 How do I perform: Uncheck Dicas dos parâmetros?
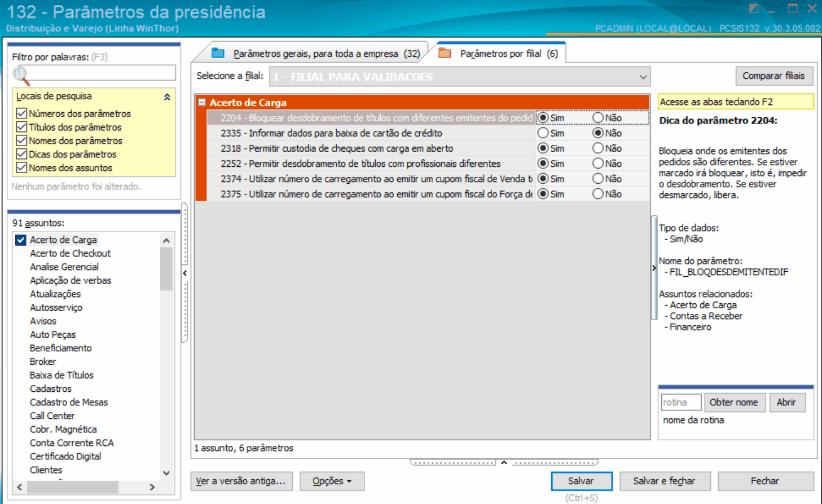[21, 154]
